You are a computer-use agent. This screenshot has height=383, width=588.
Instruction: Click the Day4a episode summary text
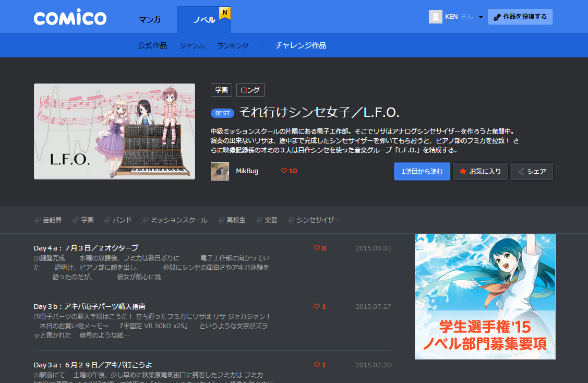click(x=152, y=268)
